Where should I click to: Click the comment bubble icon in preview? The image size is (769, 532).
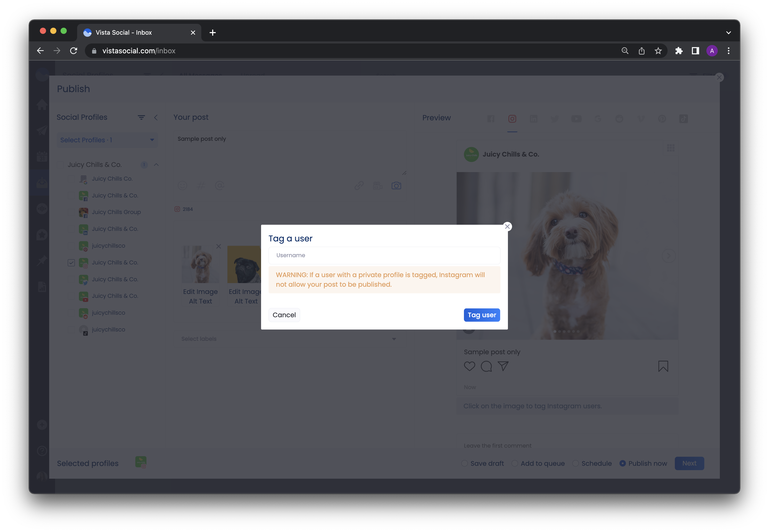tap(486, 366)
